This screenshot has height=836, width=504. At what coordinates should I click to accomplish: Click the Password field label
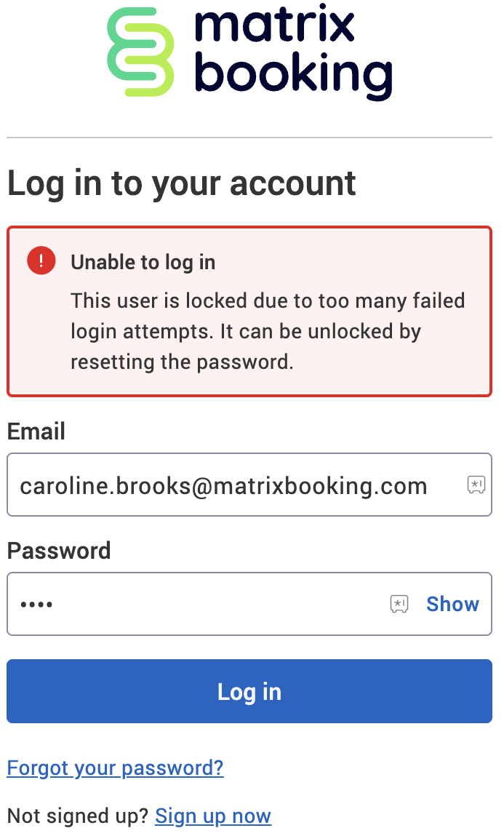(59, 551)
